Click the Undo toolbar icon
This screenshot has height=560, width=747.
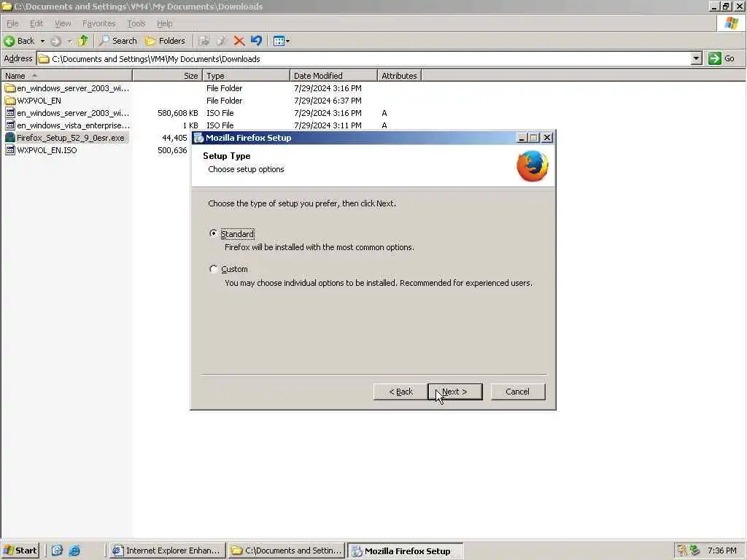(256, 41)
